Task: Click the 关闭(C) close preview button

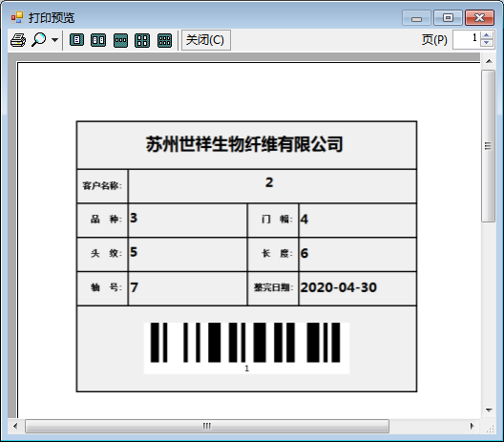Action: [206, 40]
